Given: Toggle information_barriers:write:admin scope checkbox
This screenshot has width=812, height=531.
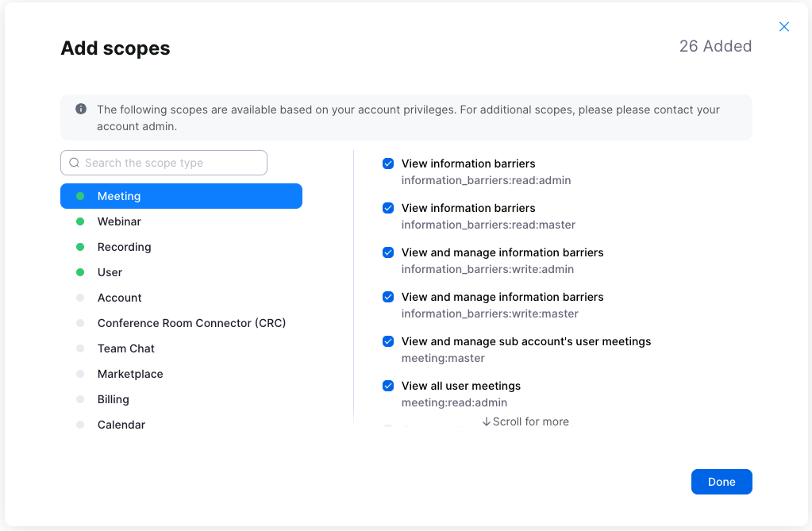Looking at the screenshot, I should coord(388,252).
